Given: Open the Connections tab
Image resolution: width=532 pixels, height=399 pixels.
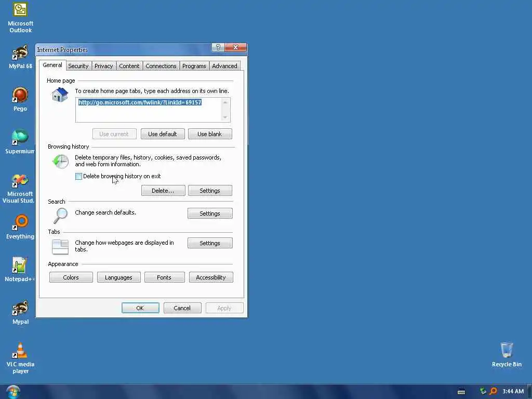Looking at the screenshot, I should (x=161, y=66).
